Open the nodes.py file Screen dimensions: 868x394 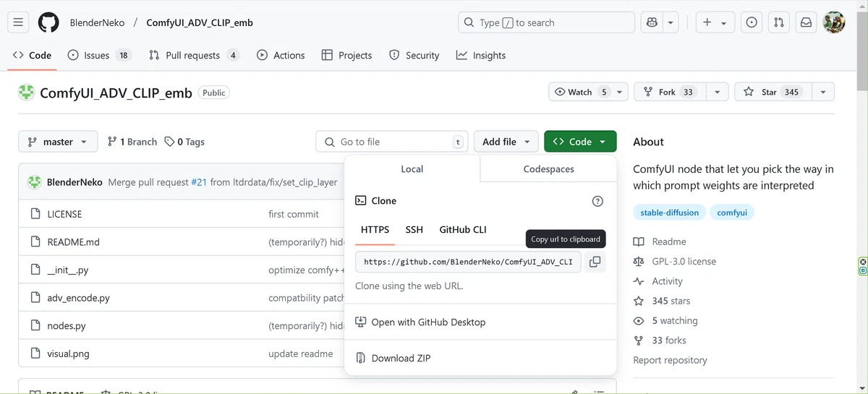tap(67, 325)
